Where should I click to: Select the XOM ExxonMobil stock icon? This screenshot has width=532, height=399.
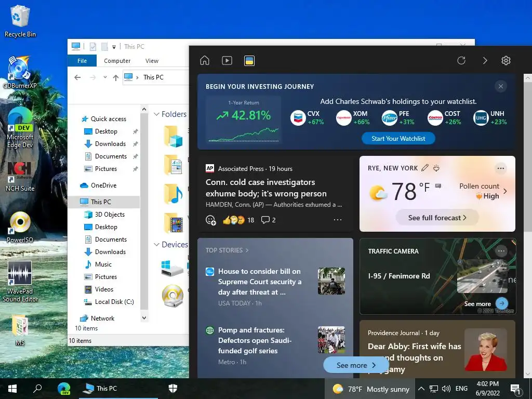click(343, 118)
